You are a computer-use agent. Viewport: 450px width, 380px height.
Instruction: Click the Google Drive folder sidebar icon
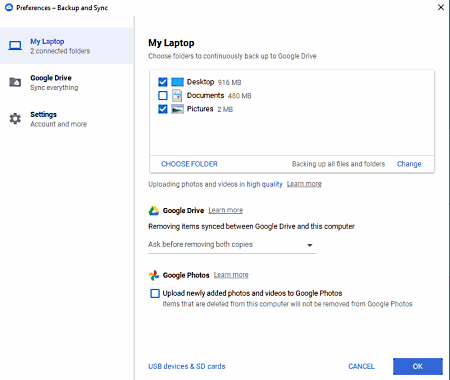coord(15,82)
